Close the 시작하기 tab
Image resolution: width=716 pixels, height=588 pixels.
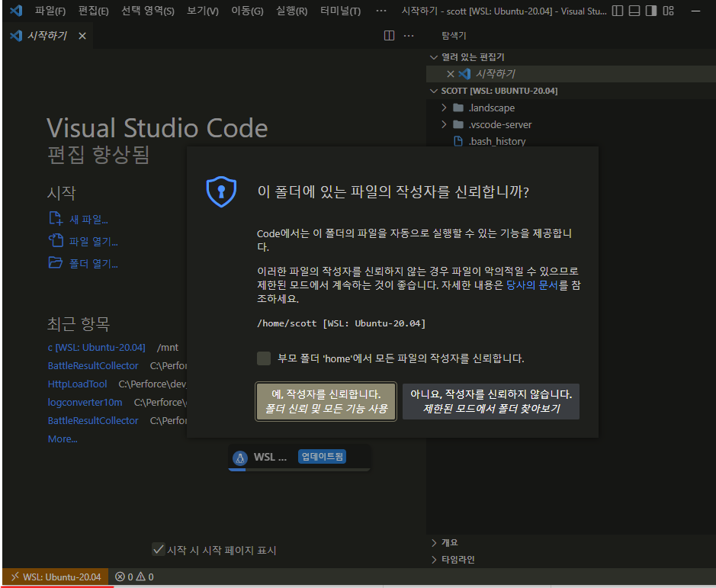click(x=82, y=36)
